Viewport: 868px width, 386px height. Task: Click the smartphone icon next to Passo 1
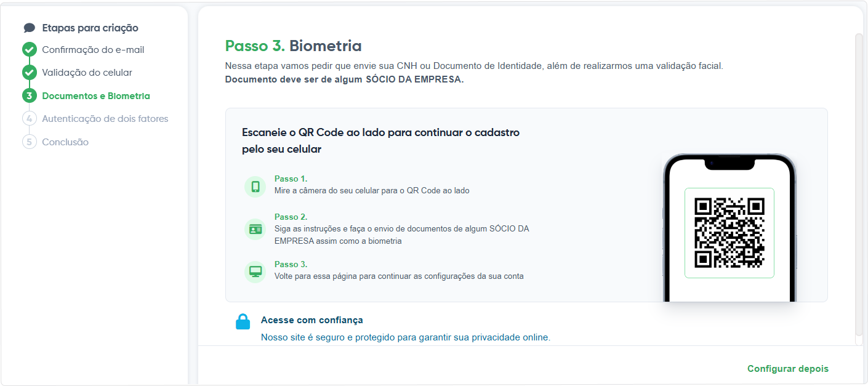tap(255, 187)
